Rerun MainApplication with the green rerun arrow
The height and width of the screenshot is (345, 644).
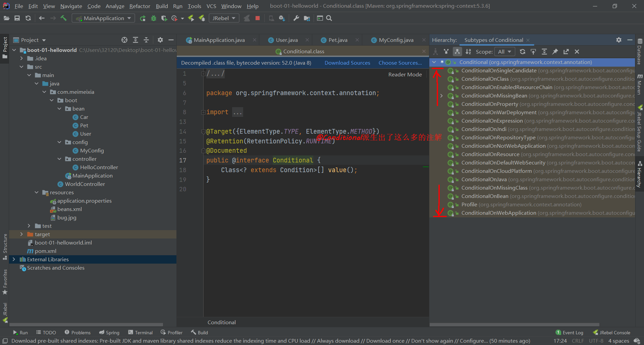pyautogui.click(x=143, y=18)
